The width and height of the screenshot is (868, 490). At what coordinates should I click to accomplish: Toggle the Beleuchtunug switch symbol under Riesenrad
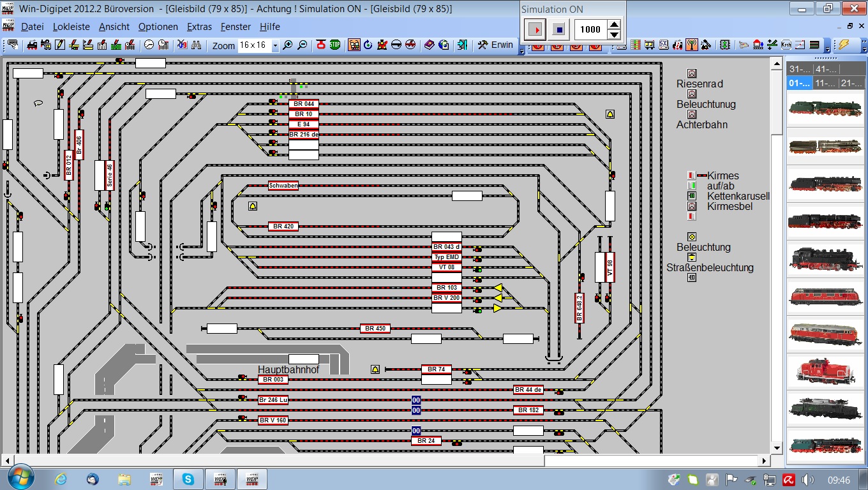click(x=692, y=94)
